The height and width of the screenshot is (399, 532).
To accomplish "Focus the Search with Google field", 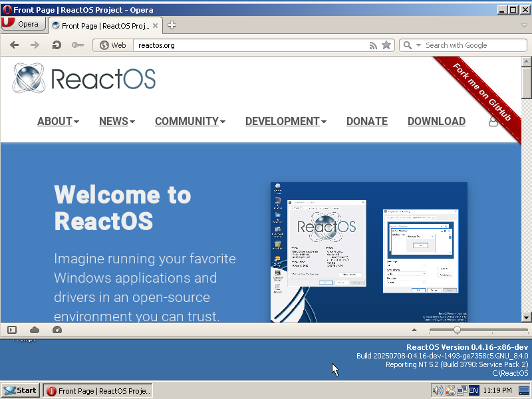I will (474, 45).
